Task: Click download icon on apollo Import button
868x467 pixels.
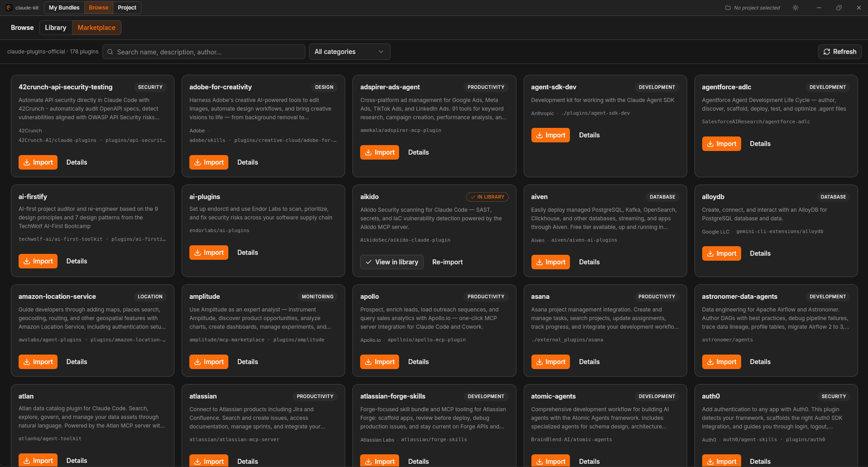Action: [x=368, y=362]
